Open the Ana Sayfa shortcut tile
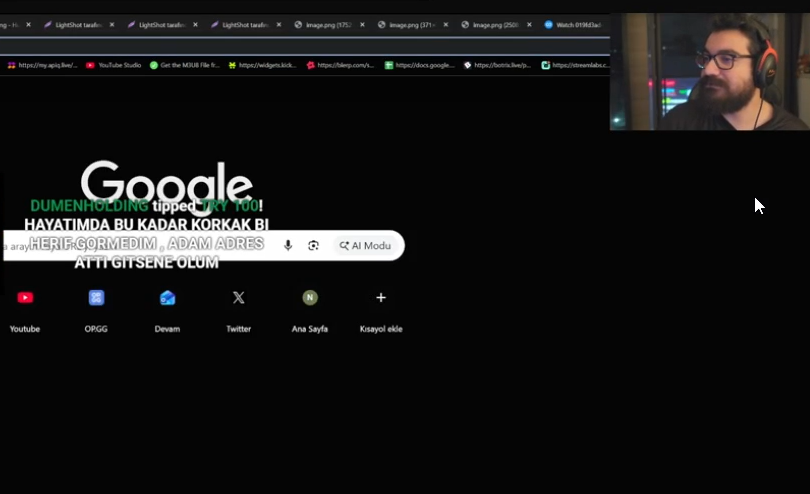 pyautogui.click(x=309, y=310)
